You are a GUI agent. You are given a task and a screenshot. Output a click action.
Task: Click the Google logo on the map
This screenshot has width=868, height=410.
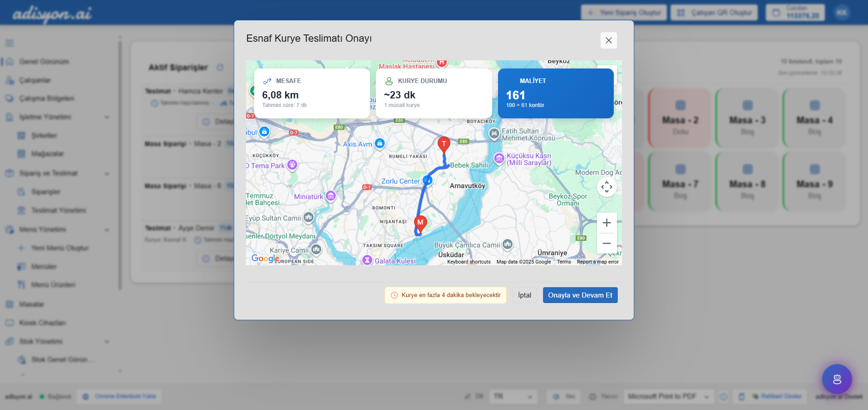265,259
